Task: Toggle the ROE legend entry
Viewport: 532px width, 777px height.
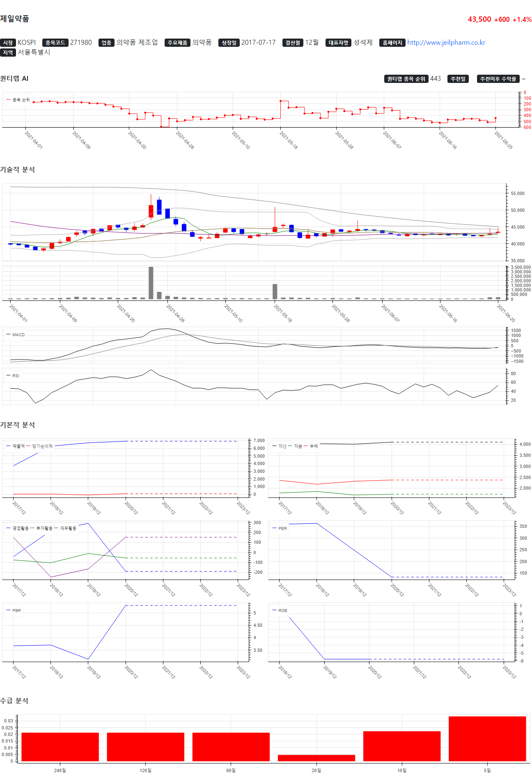Action: point(280,610)
